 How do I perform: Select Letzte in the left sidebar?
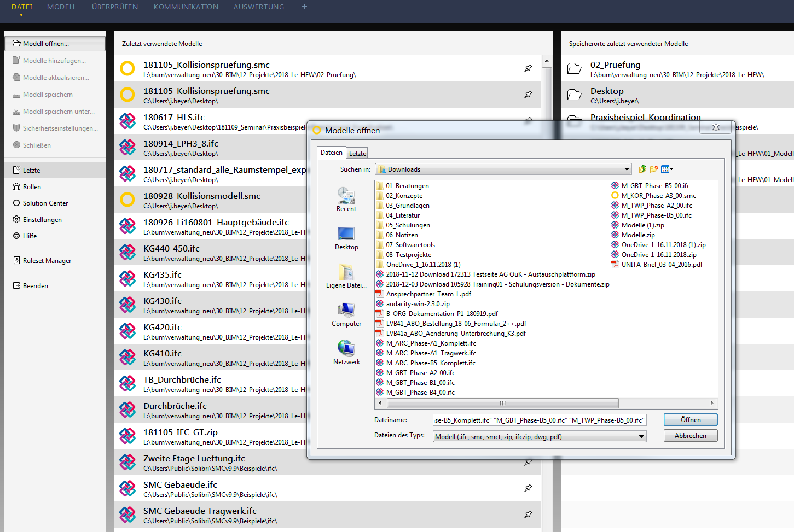(x=55, y=171)
